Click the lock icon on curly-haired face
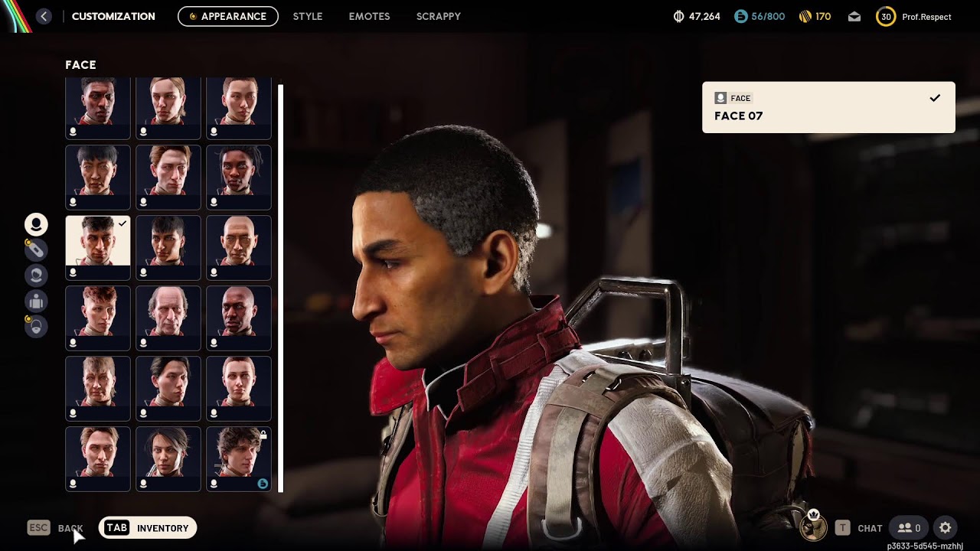Image resolution: width=980 pixels, height=551 pixels. (263, 435)
